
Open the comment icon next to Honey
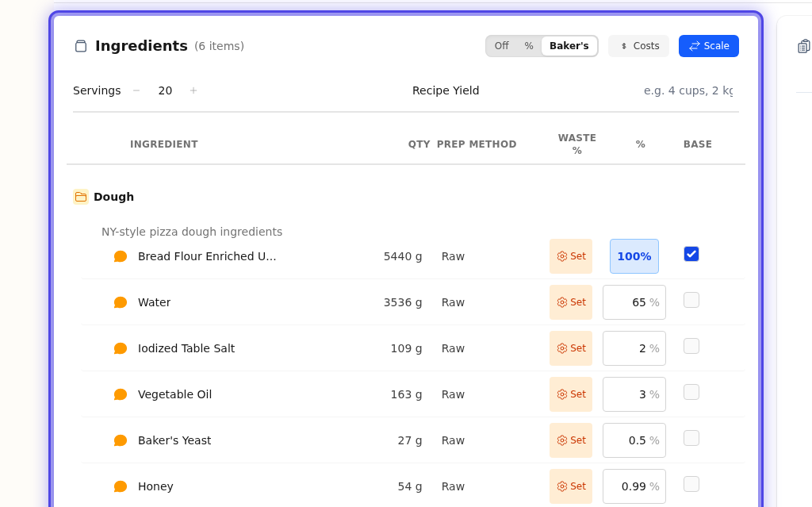click(121, 486)
